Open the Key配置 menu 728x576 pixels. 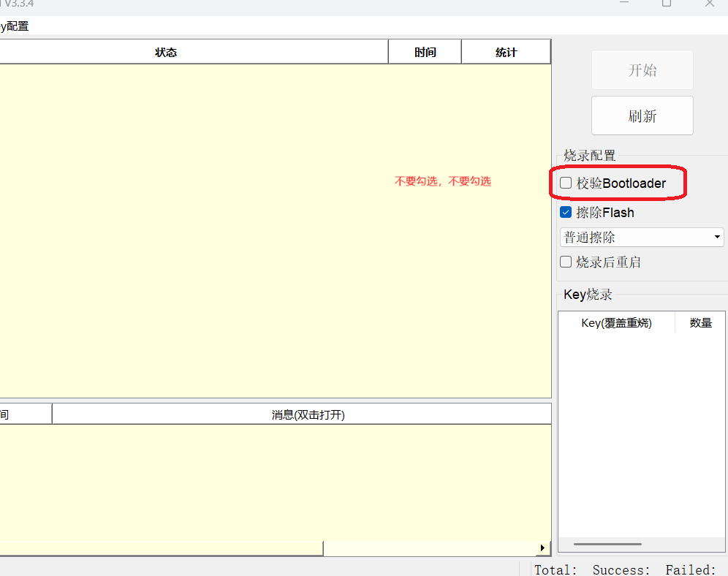[13, 26]
